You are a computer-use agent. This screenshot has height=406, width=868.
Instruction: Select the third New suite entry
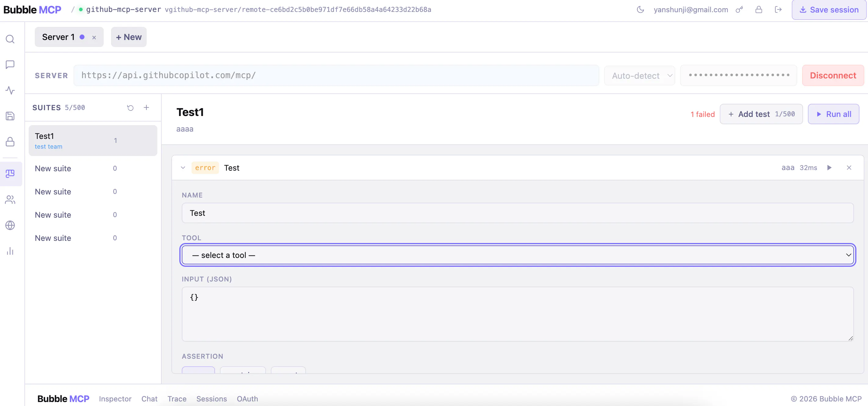[x=93, y=215]
